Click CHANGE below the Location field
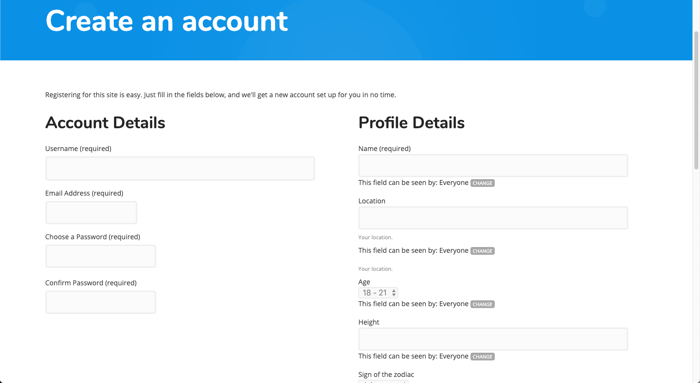Viewport: 700px width, 383px height. pos(483,251)
